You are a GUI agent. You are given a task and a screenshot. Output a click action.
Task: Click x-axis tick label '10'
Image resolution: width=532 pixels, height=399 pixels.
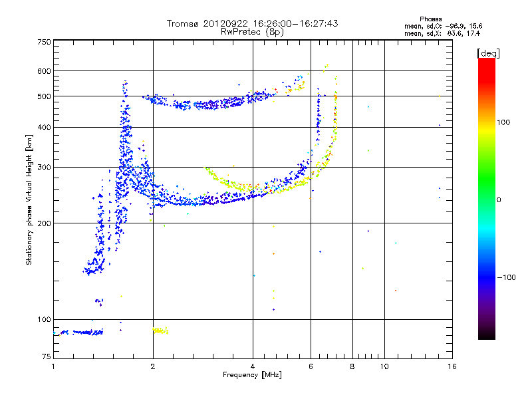coord(384,366)
